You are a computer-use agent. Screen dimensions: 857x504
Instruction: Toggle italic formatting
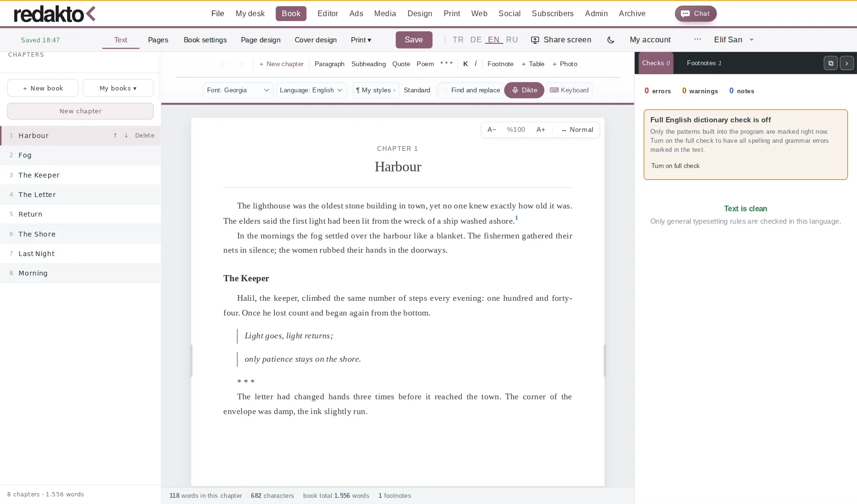[x=476, y=64]
